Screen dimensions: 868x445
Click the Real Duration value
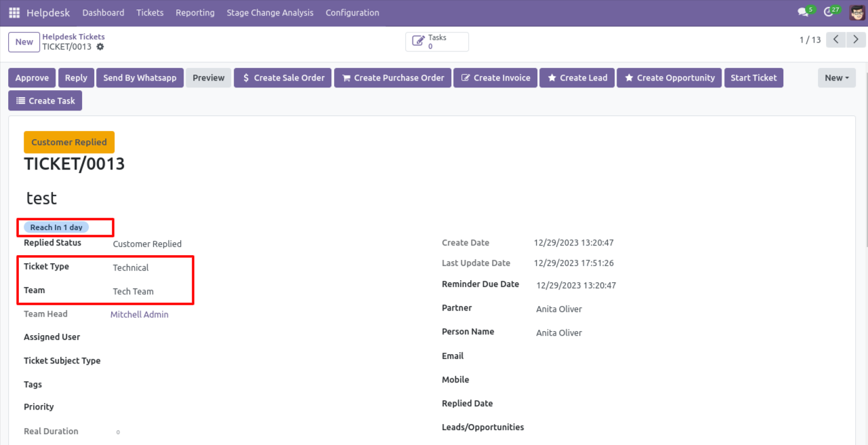coord(118,432)
